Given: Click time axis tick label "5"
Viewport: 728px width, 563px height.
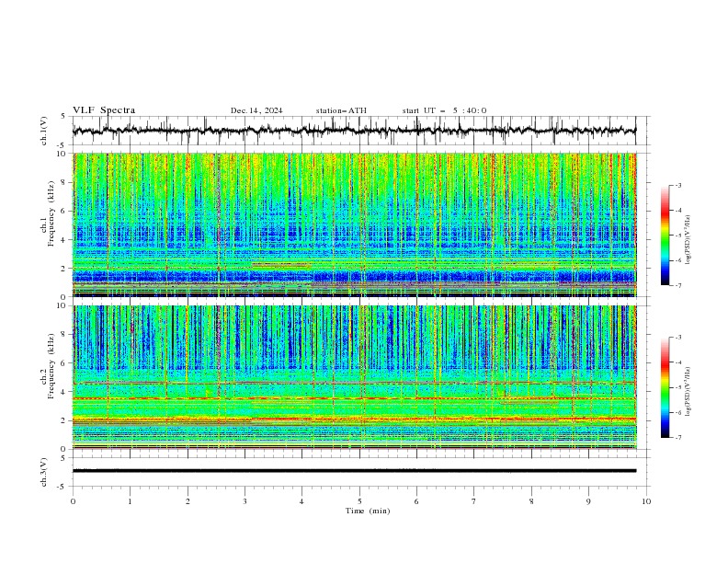Looking at the screenshot, I should [x=359, y=501].
